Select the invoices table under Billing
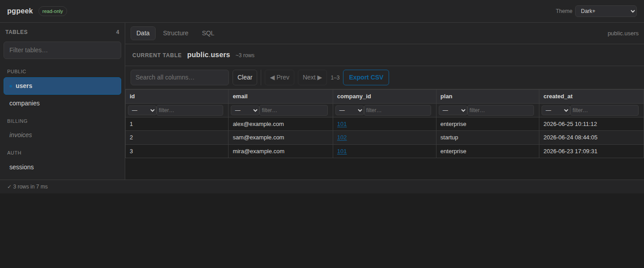Screen dimensions: 644x268 pyautogui.click(x=62, y=135)
